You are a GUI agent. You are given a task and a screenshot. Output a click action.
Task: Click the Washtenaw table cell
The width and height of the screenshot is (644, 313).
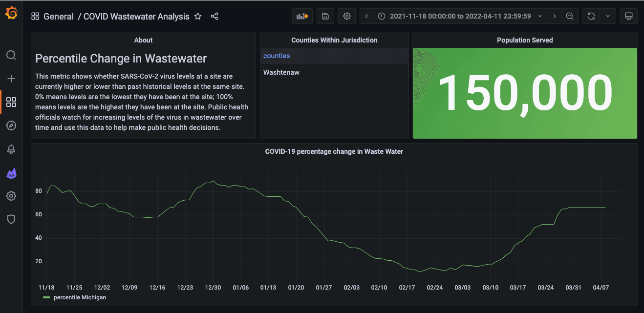tap(281, 72)
